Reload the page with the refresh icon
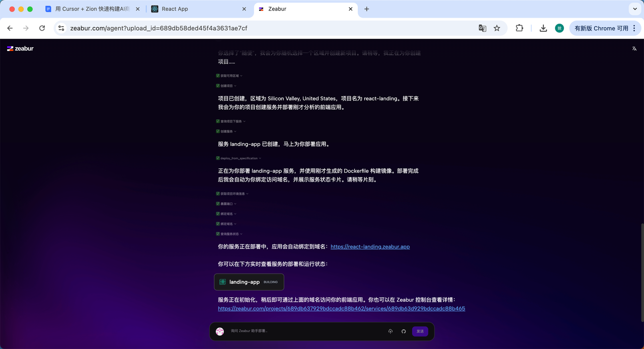The height and width of the screenshot is (349, 644). (42, 28)
